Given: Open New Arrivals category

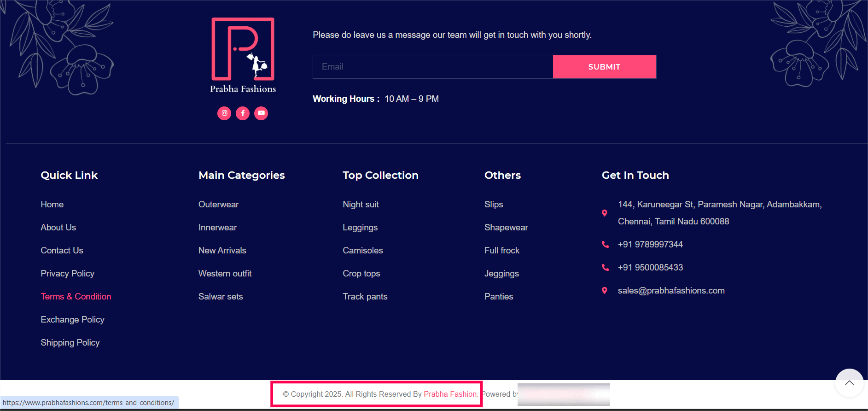Looking at the screenshot, I should click(222, 250).
